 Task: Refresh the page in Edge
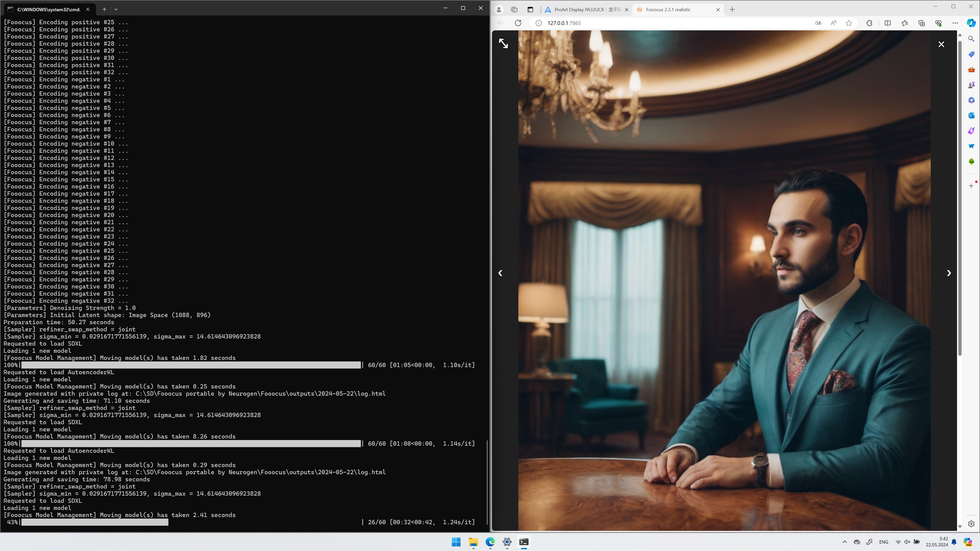(x=518, y=23)
